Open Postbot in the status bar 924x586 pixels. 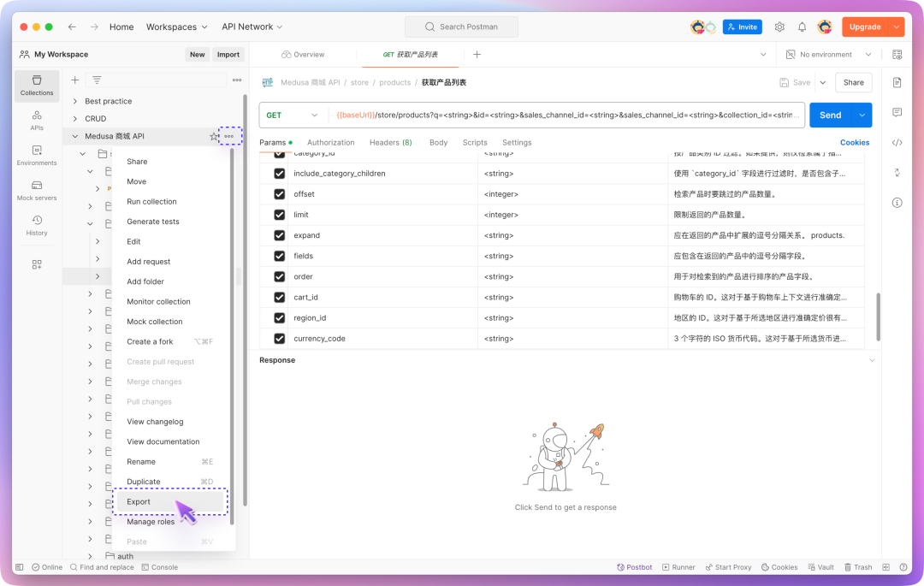(634, 566)
